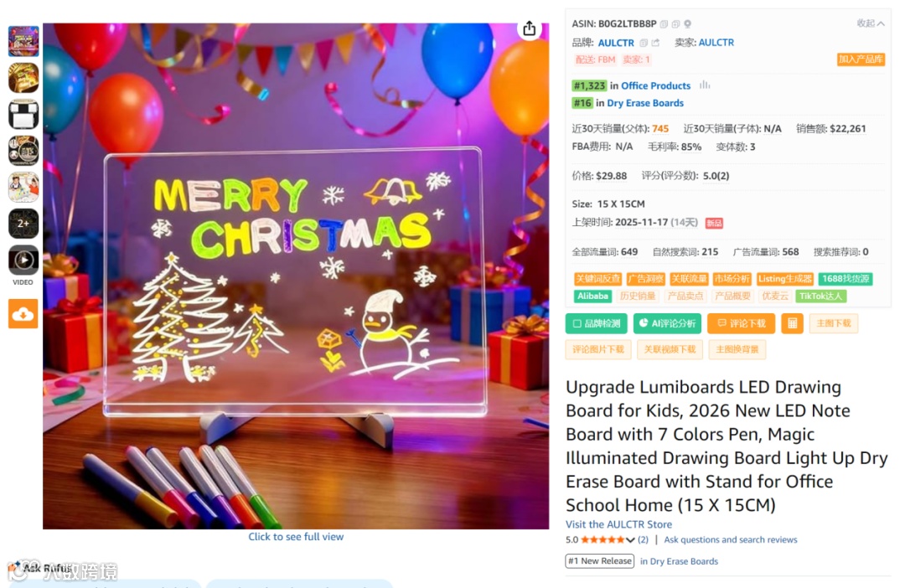
Task: Select the 关键词反查 tag
Action: tap(597, 279)
